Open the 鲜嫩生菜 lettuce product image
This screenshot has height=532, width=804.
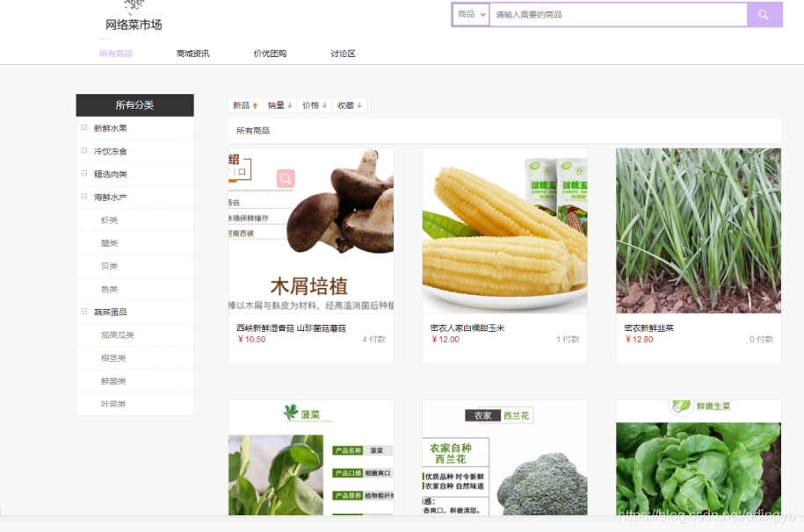pyautogui.click(x=699, y=457)
